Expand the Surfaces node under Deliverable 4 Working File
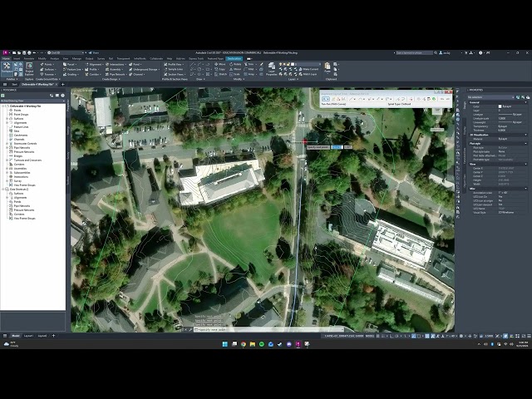The width and height of the screenshot is (532, 399). coord(7,118)
